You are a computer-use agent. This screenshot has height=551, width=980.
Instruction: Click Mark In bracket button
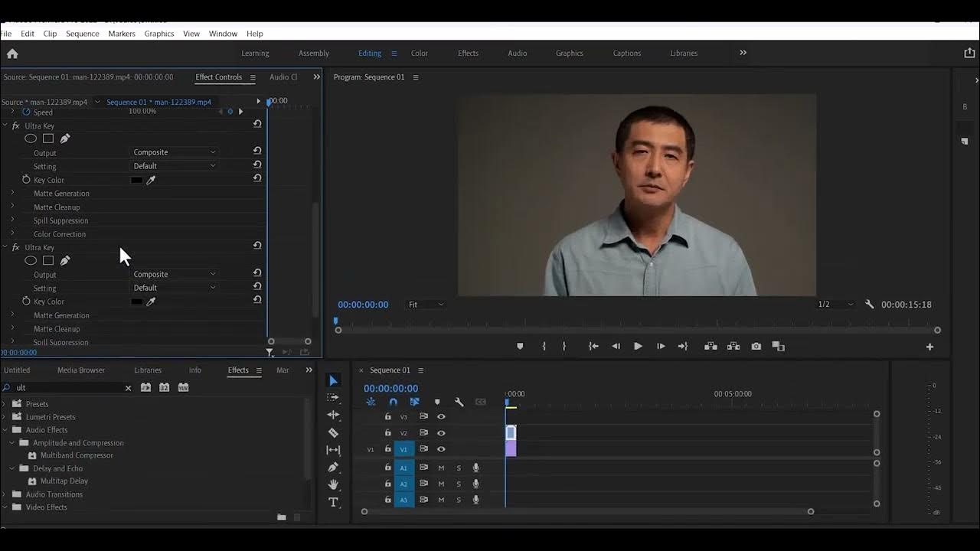pos(544,347)
